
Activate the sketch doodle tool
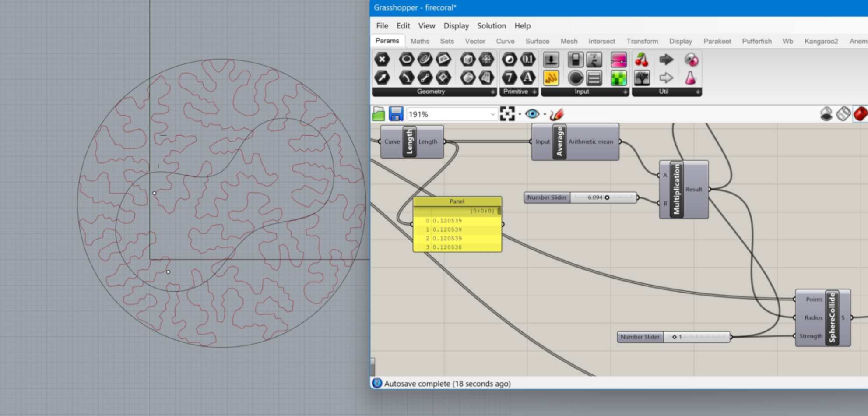556,114
